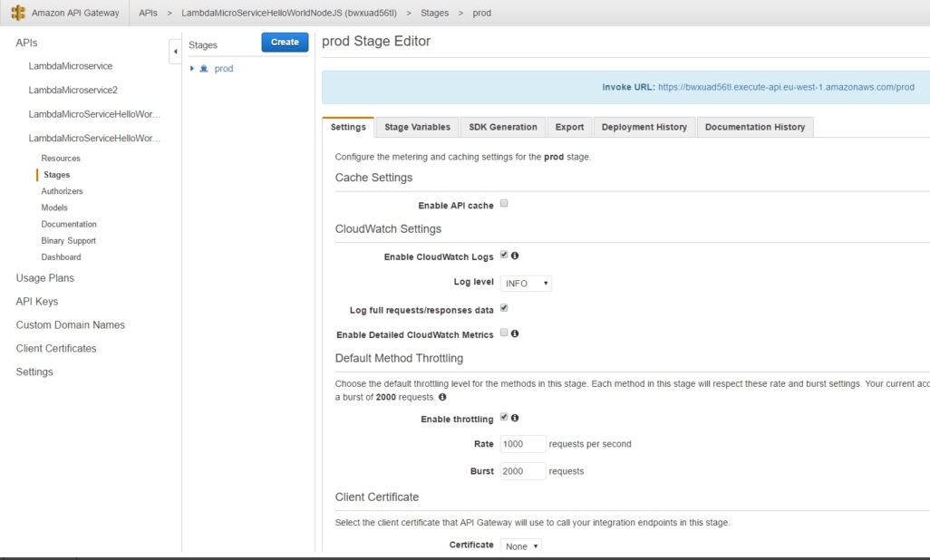Viewport: 930px width, 560px height.
Task: Click the CloudWatch Settings heading
Action: coord(388,229)
